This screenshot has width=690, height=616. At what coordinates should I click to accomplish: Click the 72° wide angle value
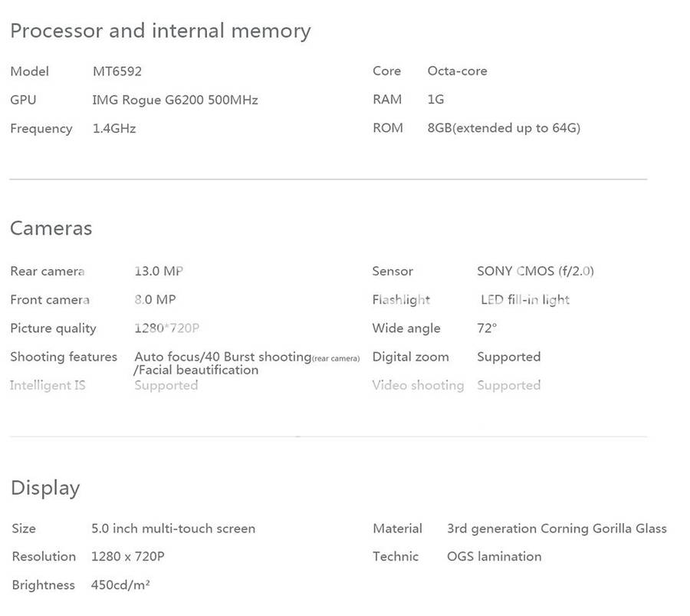487,328
